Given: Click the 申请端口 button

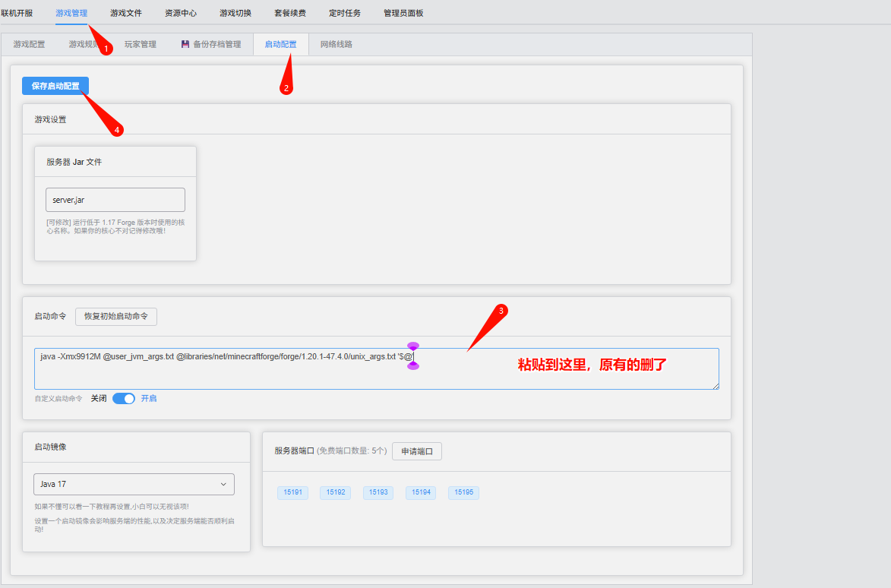Looking at the screenshot, I should click(417, 451).
